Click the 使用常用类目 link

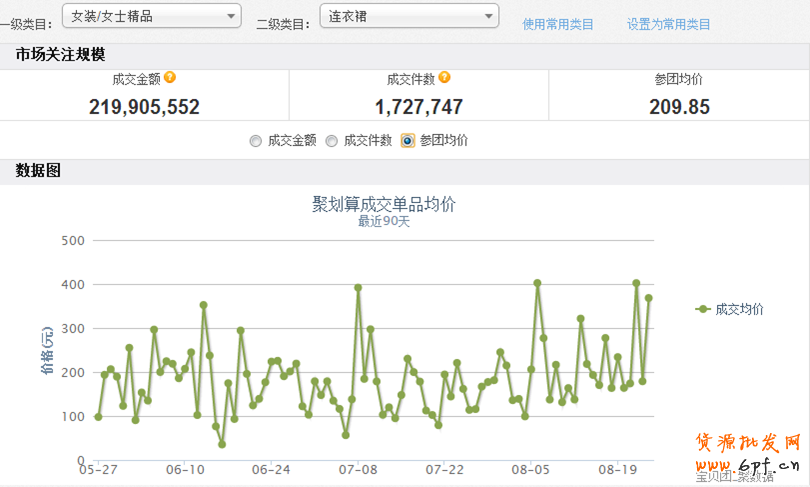tap(558, 24)
